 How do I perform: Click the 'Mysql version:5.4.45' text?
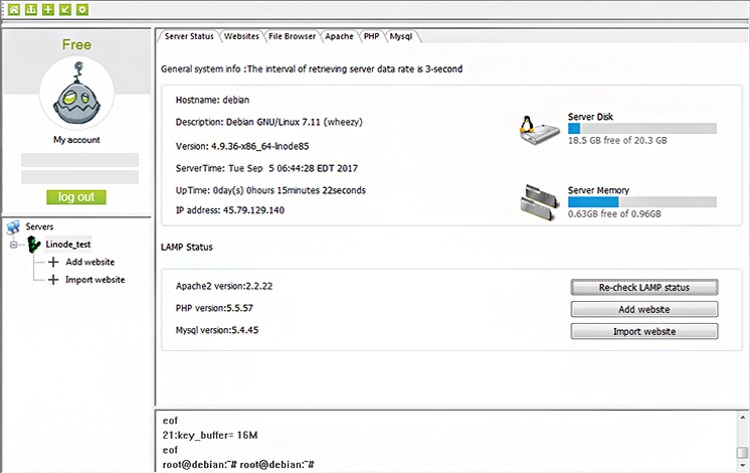click(x=217, y=330)
